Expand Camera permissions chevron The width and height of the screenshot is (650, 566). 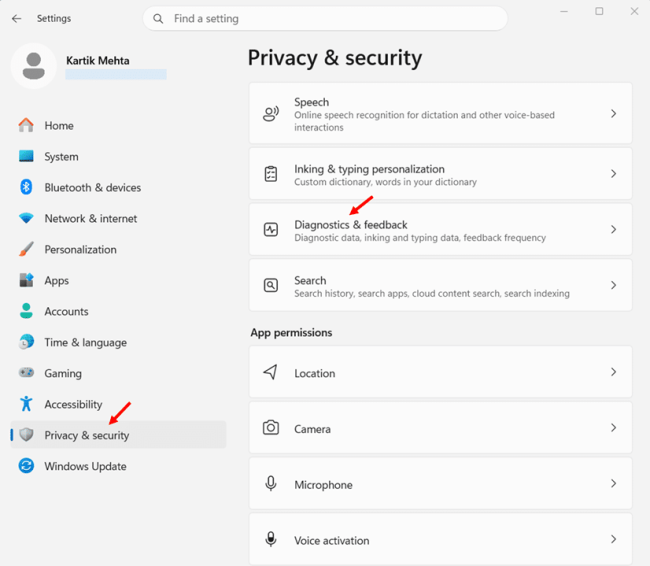[614, 428]
